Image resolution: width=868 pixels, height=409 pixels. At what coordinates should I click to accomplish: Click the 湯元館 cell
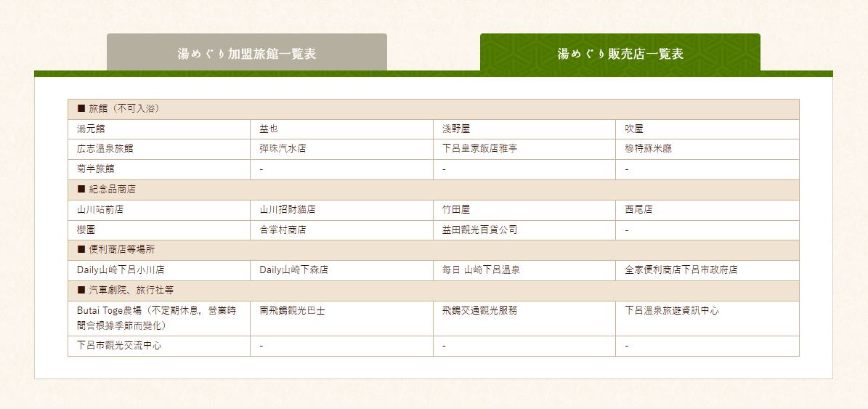[x=159, y=129]
